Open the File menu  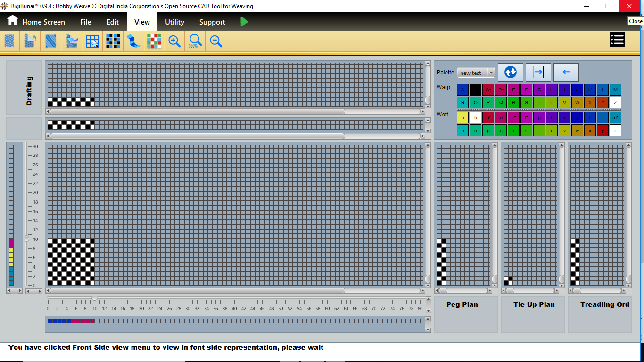(x=85, y=22)
